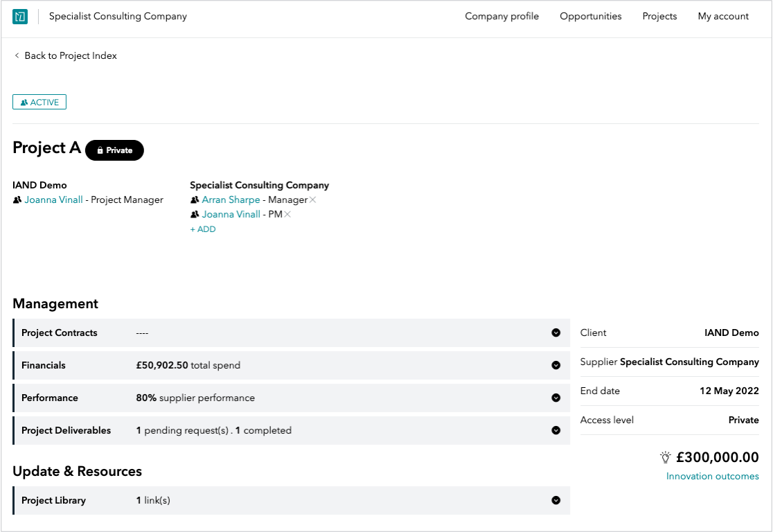The image size is (773, 532).
Task: Click the people icon in ACTIVE badge
Action: [x=24, y=102]
